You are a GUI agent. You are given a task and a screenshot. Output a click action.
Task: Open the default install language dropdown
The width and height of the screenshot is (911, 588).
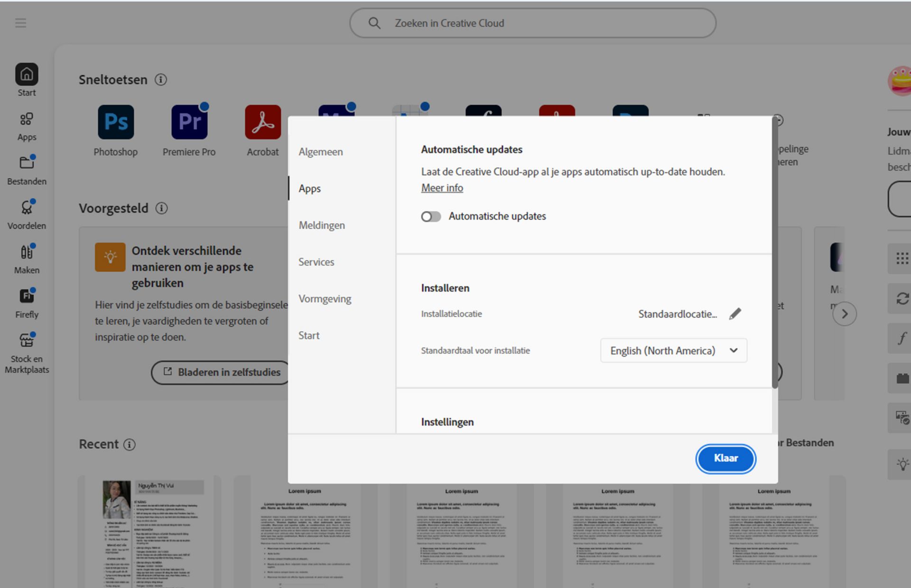(673, 351)
